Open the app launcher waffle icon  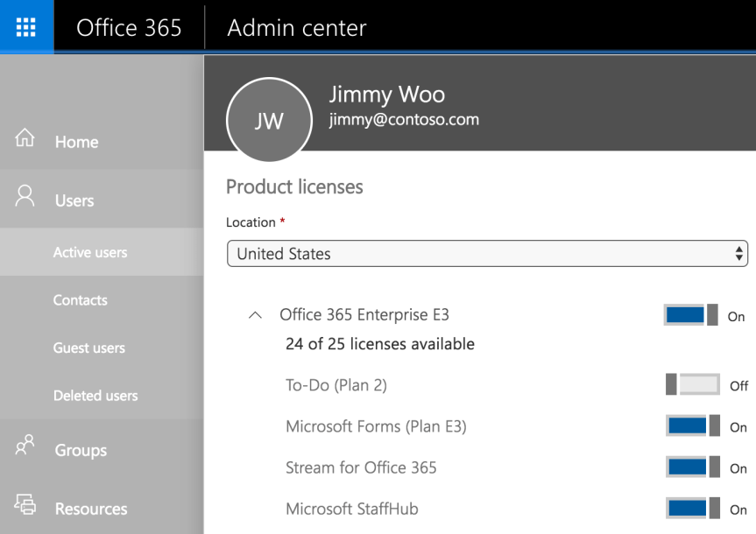click(26, 27)
